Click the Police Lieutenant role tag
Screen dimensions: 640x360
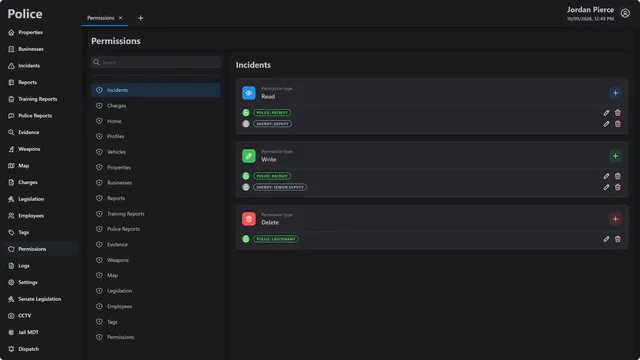[276, 239]
